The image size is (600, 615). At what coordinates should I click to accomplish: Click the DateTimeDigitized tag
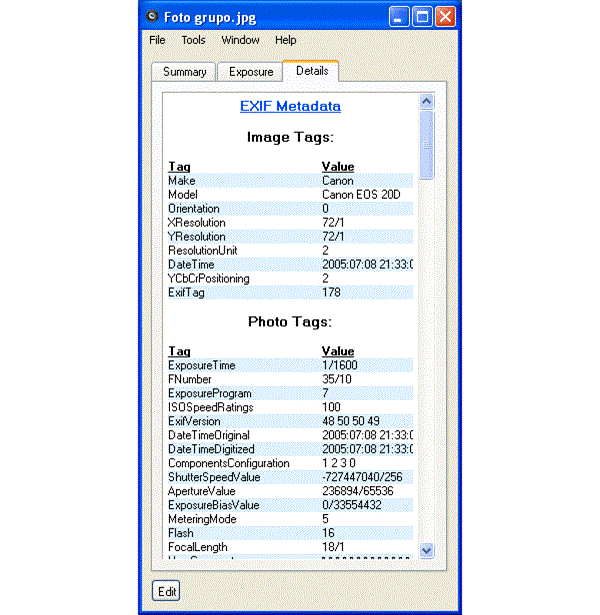click(211, 449)
